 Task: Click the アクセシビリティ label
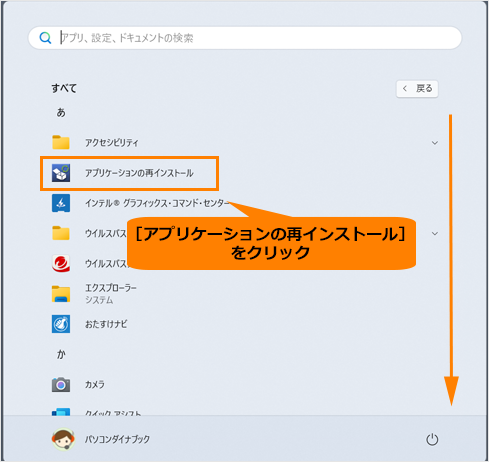point(112,143)
